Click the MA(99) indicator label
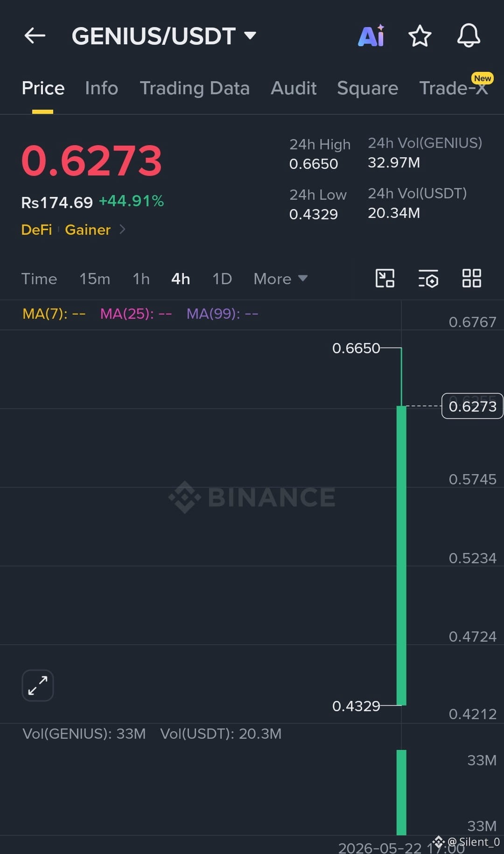This screenshot has width=504, height=854. tap(222, 314)
